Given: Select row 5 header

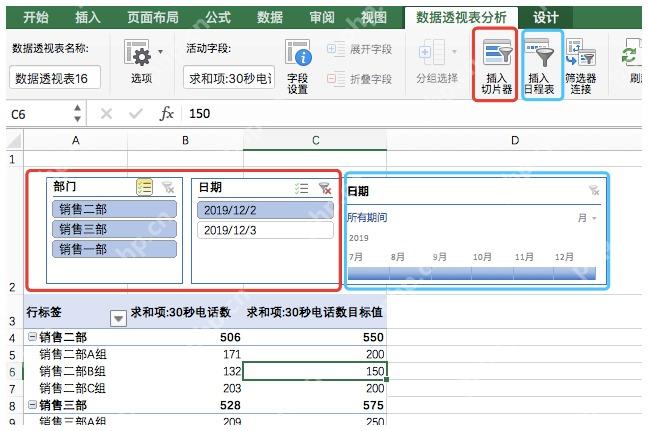Looking at the screenshot, I should tap(12, 355).
